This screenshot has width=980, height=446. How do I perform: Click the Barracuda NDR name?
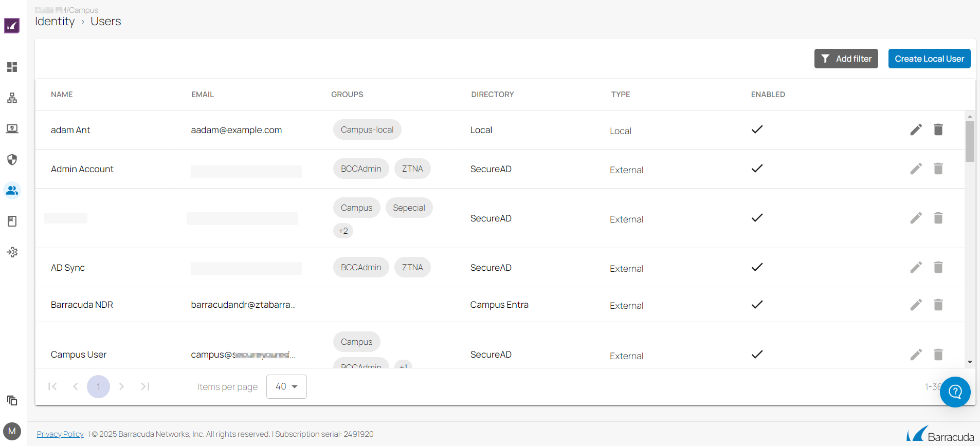pos(82,305)
